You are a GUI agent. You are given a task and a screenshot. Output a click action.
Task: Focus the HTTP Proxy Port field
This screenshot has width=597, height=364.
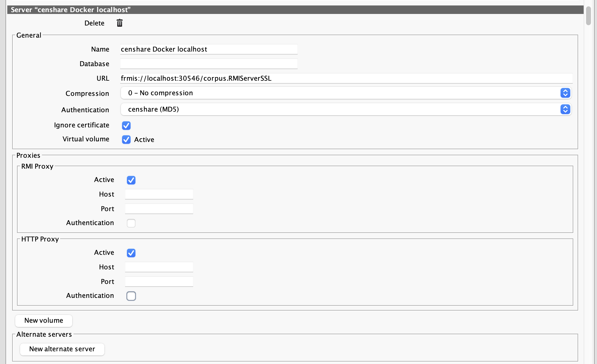159,281
